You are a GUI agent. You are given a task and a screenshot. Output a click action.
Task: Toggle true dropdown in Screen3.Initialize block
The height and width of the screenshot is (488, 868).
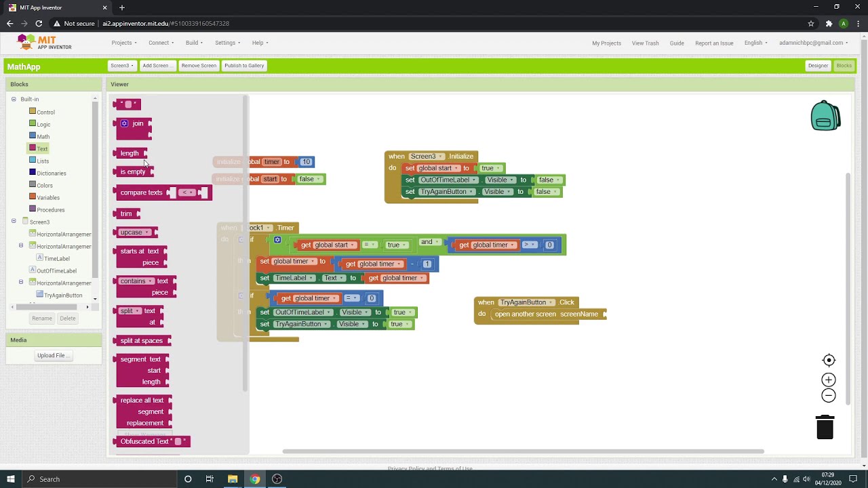[x=491, y=168]
